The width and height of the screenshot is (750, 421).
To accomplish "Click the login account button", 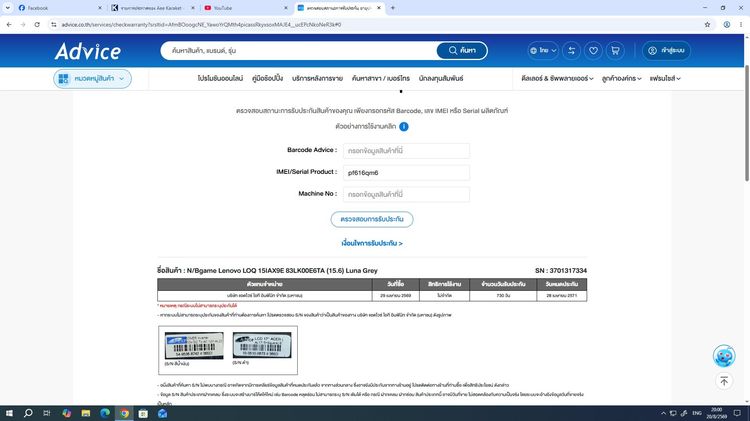I will click(x=666, y=50).
